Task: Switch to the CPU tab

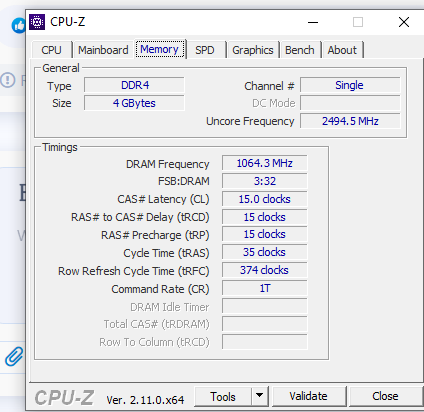Action: tap(51, 50)
